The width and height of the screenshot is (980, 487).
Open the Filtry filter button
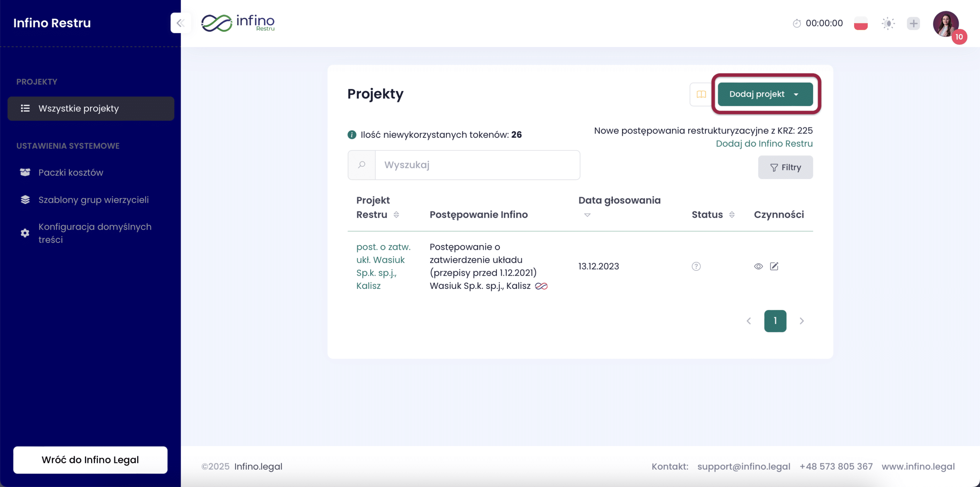785,167
